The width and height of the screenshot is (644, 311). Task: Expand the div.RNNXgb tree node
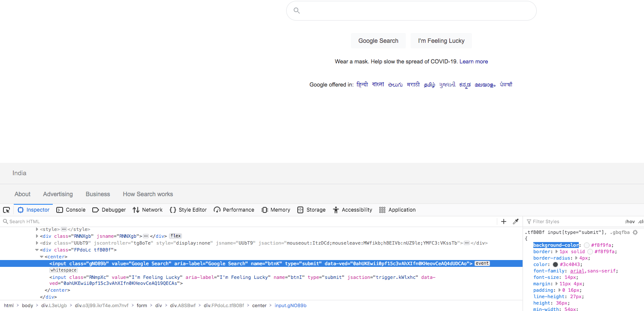37,236
